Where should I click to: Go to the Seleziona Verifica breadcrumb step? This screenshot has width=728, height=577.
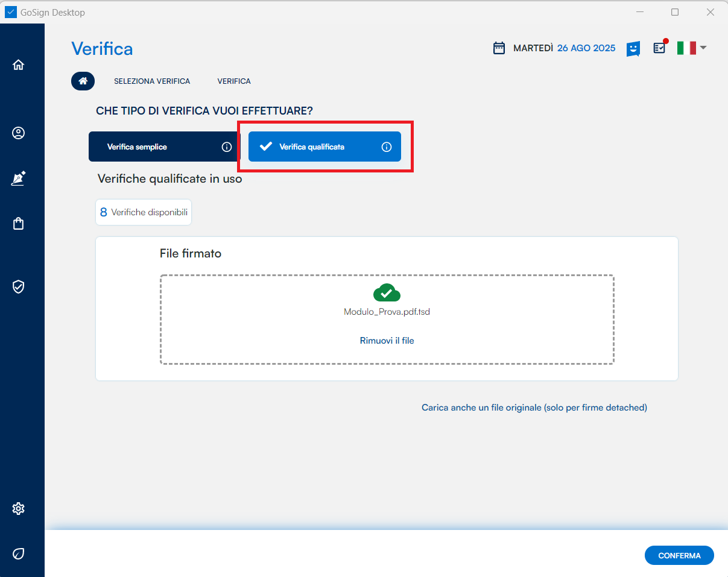[152, 81]
